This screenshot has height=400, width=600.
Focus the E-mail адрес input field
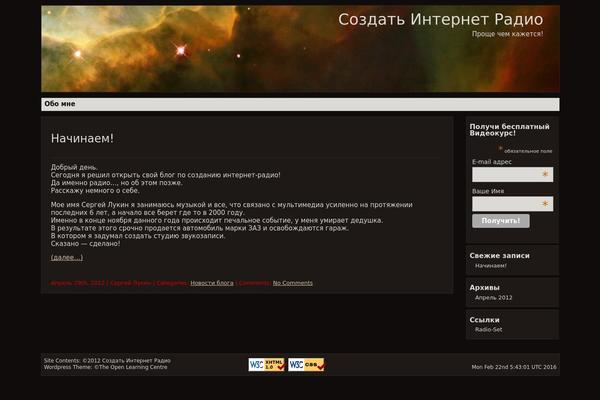(x=512, y=175)
